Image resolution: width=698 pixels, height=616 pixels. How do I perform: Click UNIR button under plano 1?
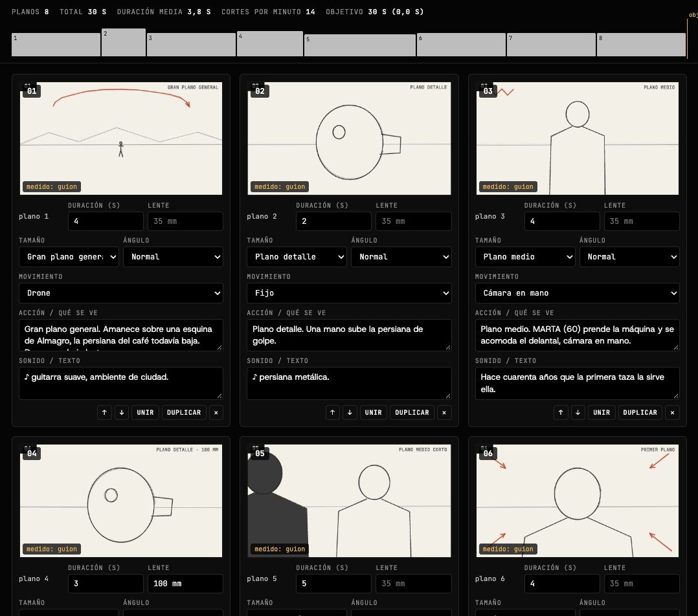coord(145,412)
